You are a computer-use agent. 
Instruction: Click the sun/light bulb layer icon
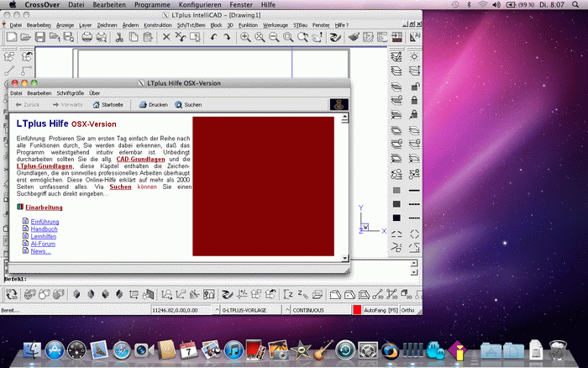pos(414,56)
